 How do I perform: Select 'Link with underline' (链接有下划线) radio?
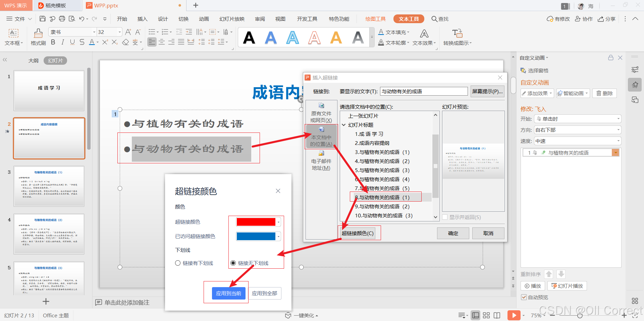coord(178,263)
